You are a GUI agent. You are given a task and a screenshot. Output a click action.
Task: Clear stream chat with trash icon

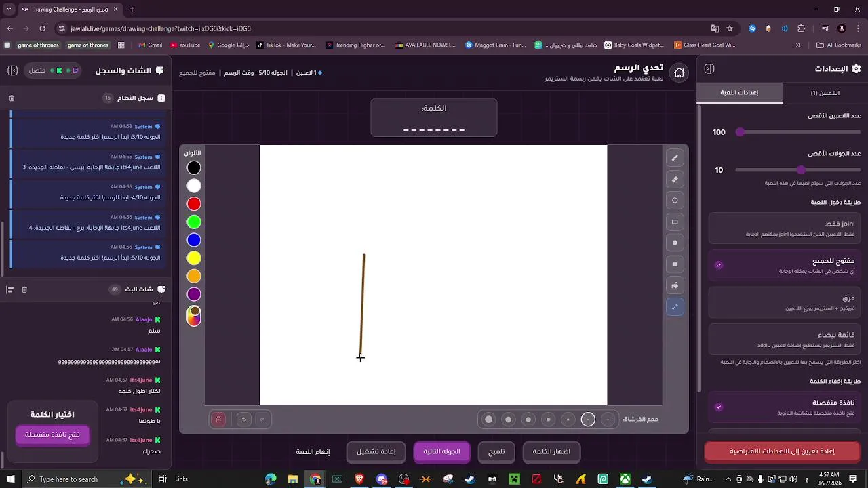click(24, 289)
